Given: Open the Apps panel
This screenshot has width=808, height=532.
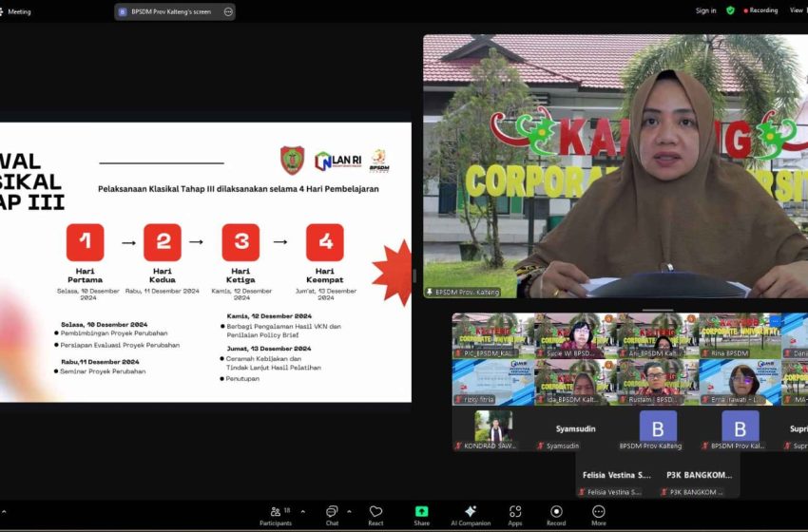Looking at the screenshot, I should coord(515,516).
